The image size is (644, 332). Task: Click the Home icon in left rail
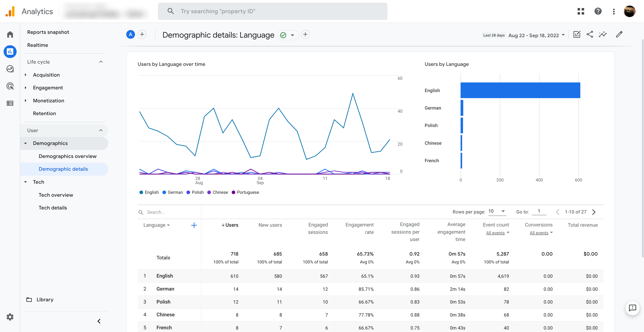click(x=10, y=34)
